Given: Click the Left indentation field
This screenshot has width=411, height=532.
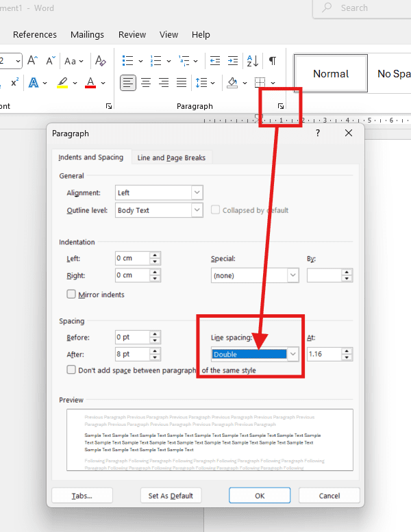Looking at the screenshot, I should point(132,258).
